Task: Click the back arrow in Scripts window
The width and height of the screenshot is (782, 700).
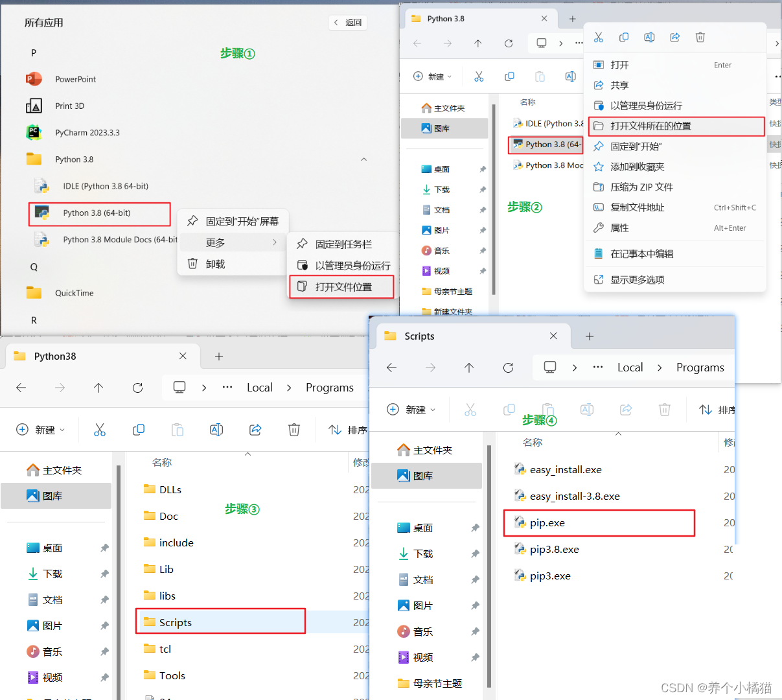Action: [x=391, y=367]
